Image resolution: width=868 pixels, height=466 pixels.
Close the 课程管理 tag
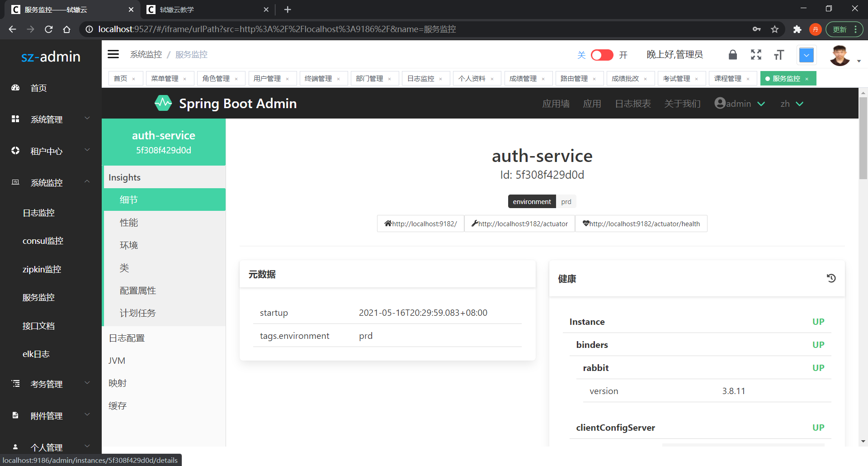pos(748,79)
